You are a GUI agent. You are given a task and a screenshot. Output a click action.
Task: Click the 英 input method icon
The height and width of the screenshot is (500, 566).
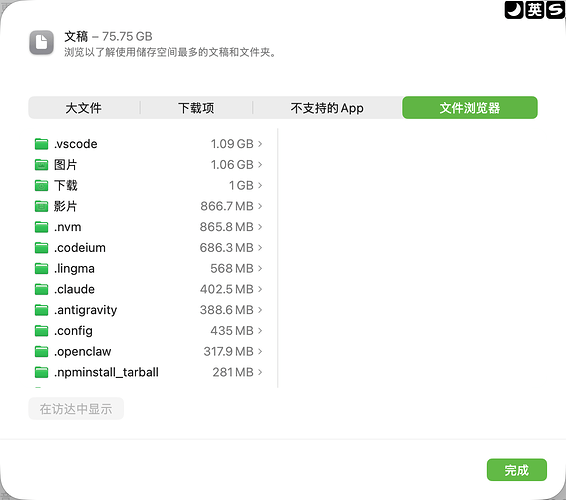point(535,9)
